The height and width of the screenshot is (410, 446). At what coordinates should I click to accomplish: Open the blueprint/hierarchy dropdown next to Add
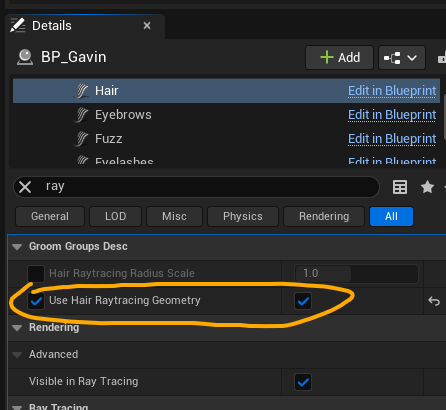tap(402, 58)
